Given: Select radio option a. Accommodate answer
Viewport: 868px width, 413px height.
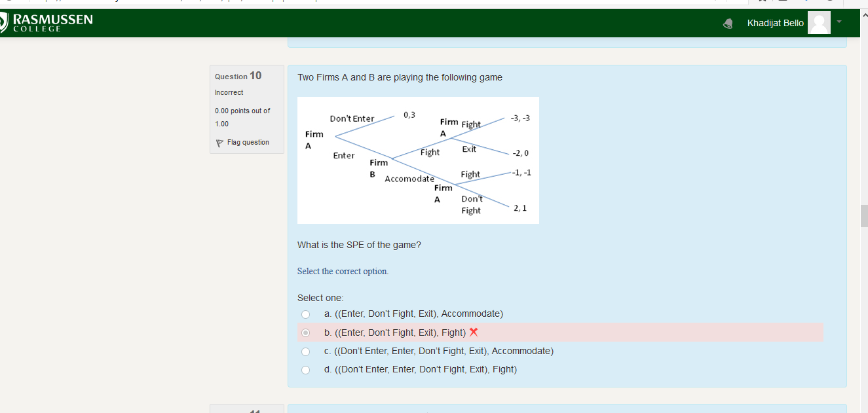Looking at the screenshot, I should tap(305, 314).
